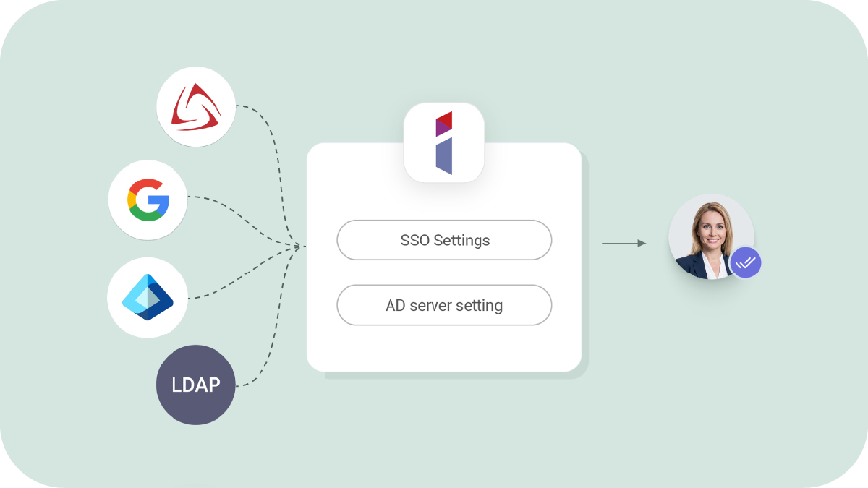868x488 pixels.
Task: Click the red and purple app logo
Action: pyautogui.click(x=444, y=142)
